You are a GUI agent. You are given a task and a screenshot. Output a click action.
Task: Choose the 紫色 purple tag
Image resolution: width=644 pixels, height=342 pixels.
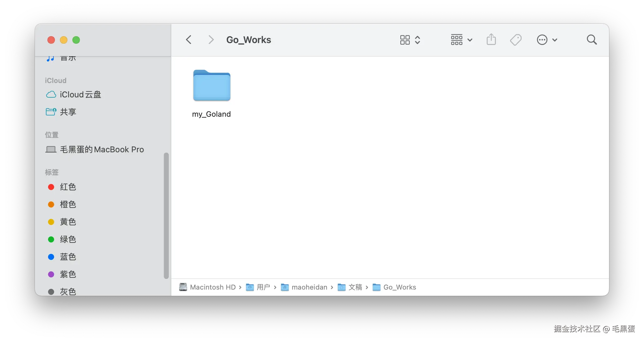(x=68, y=274)
